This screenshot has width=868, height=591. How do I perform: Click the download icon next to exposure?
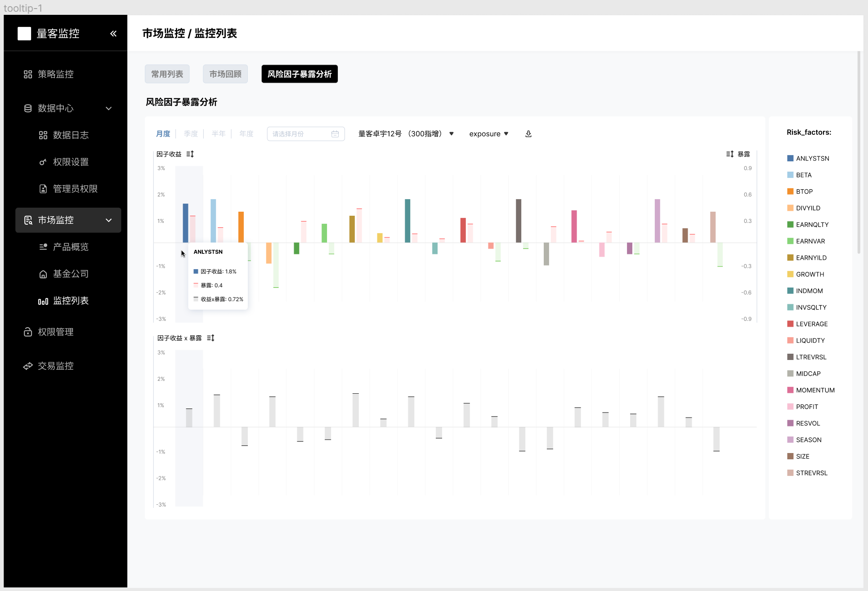pyautogui.click(x=528, y=134)
